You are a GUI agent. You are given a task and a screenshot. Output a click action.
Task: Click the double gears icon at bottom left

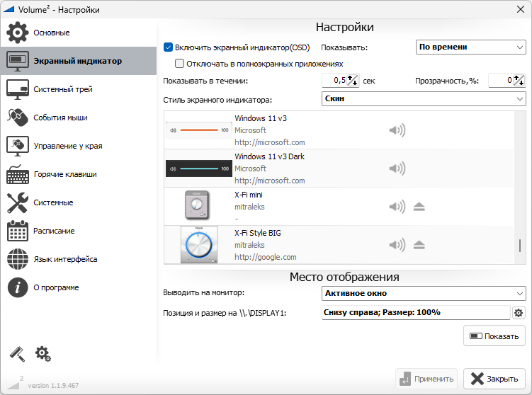43,354
